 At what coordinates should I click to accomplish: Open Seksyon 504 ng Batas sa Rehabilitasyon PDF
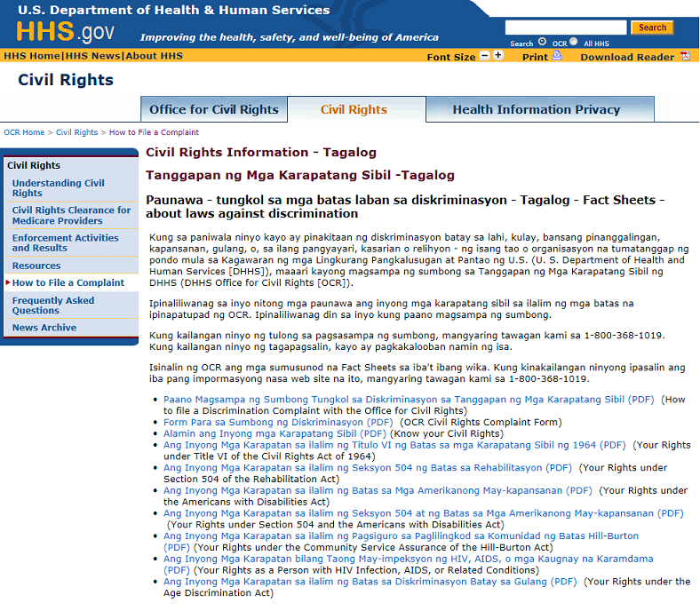pyautogui.click(x=368, y=468)
